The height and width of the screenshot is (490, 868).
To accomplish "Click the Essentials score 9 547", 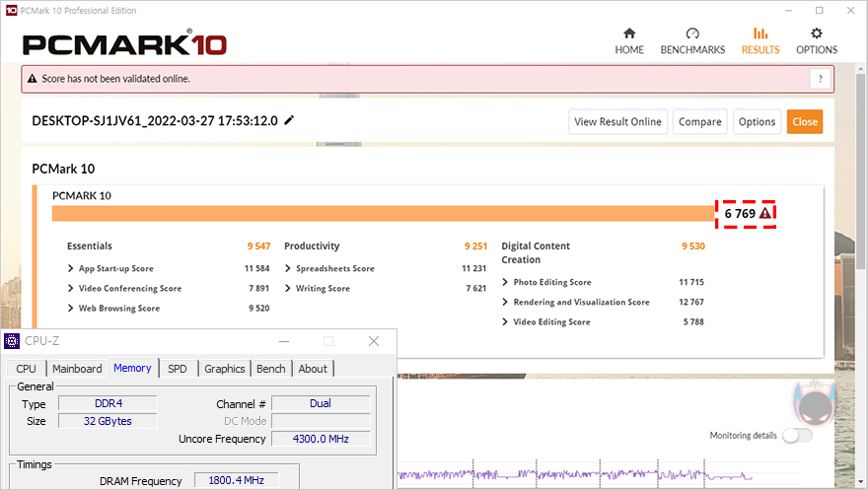I will pos(258,246).
